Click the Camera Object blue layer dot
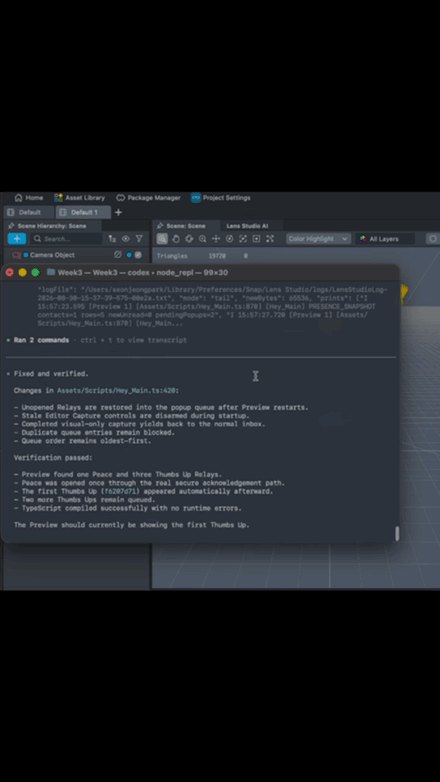 [x=129, y=255]
